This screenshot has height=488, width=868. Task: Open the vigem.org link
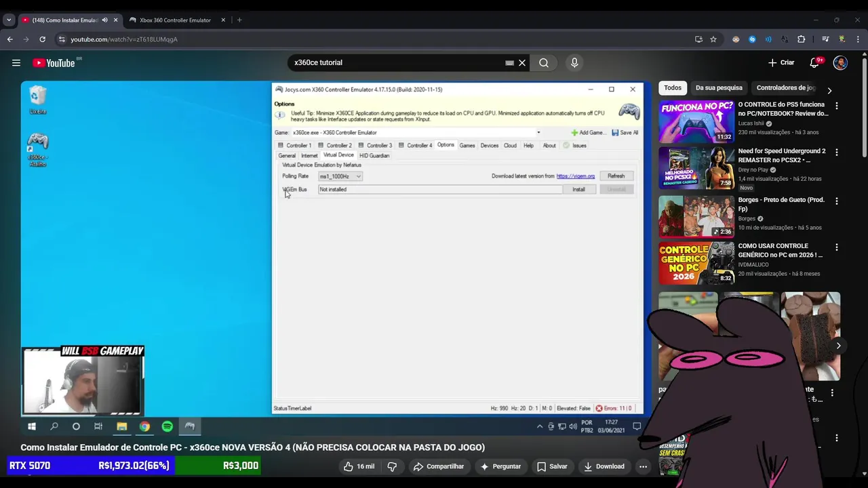click(576, 176)
